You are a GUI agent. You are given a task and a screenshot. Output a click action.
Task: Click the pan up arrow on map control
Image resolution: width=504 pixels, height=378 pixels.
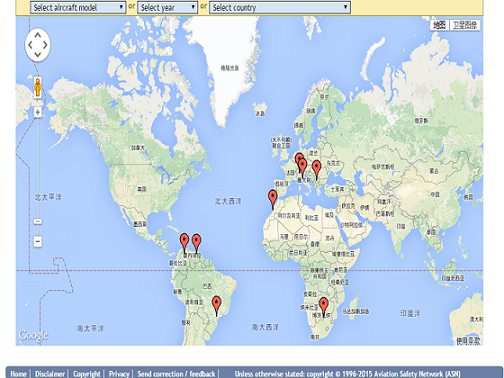point(38,35)
